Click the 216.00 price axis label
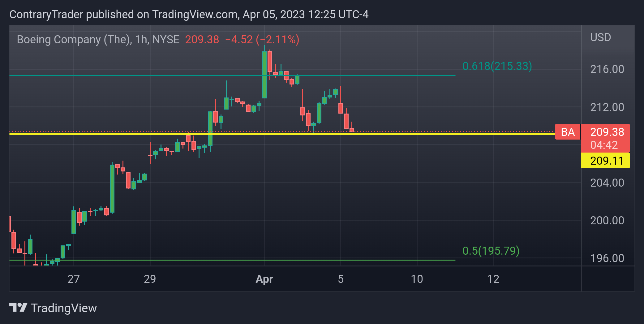The width and height of the screenshot is (644, 324). [607, 69]
